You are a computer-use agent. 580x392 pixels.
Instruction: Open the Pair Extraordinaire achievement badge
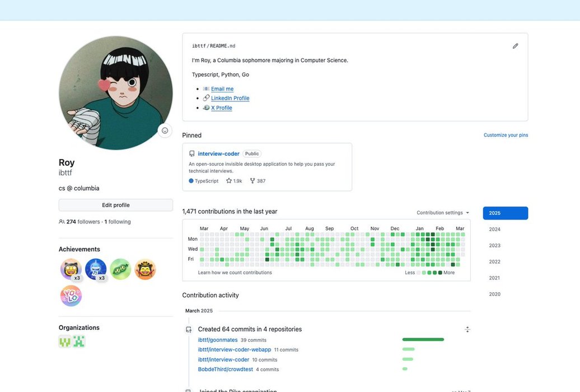point(120,269)
